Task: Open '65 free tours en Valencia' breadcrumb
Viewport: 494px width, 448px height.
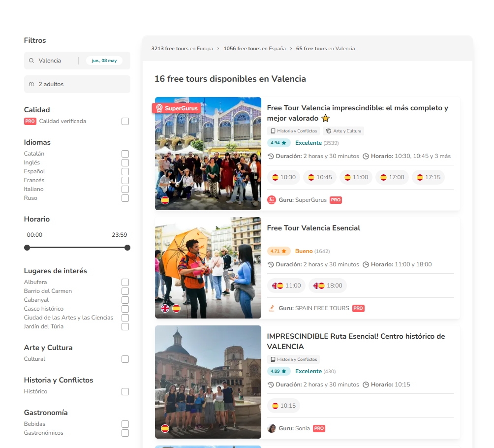Action: click(x=325, y=49)
